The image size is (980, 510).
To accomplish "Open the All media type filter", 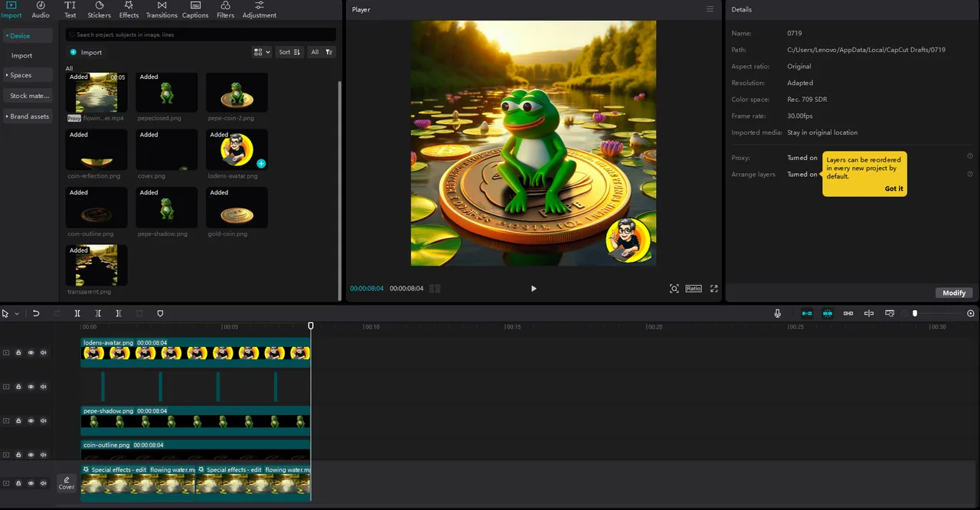I will [x=315, y=52].
